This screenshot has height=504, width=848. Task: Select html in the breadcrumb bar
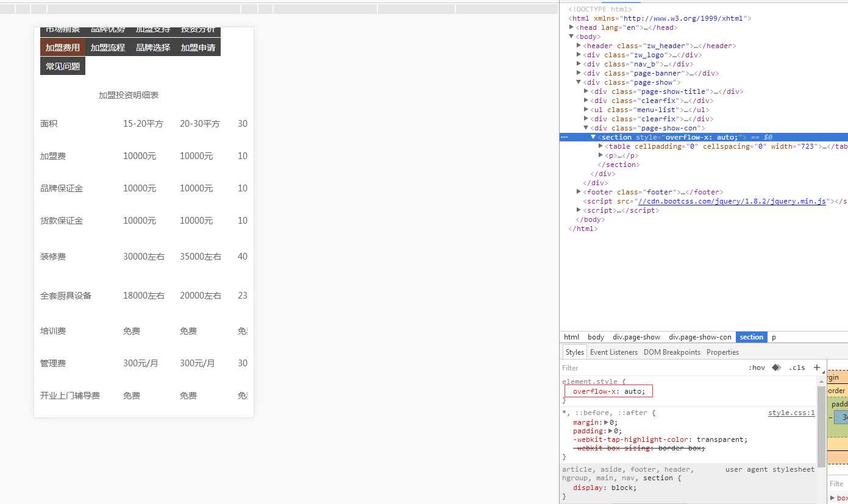[571, 337]
